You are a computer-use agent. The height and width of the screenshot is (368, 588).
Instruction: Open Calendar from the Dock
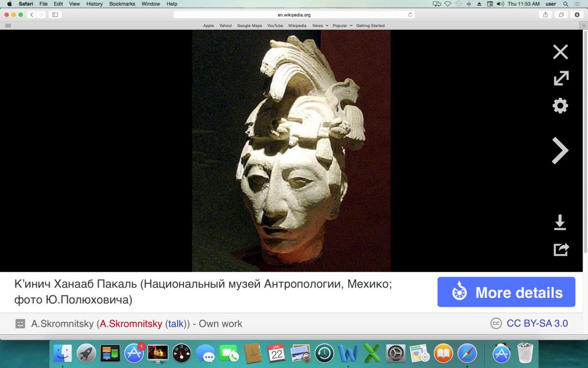(x=276, y=354)
